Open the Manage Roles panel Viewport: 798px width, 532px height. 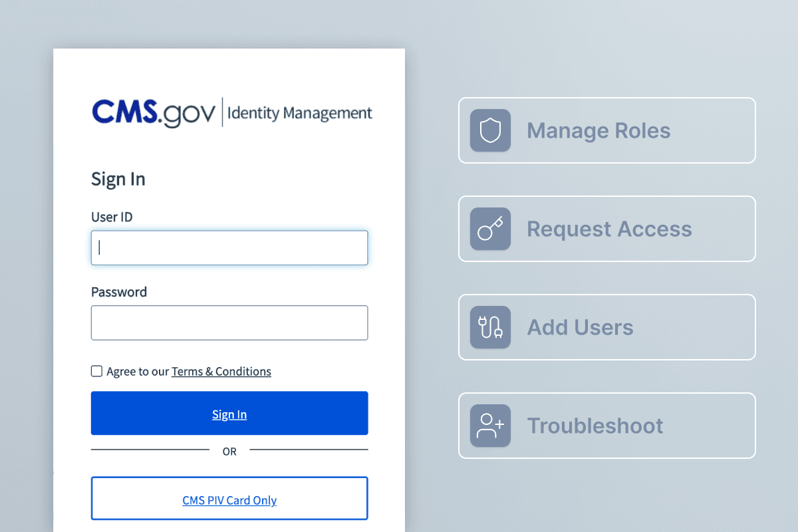(x=606, y=130)
